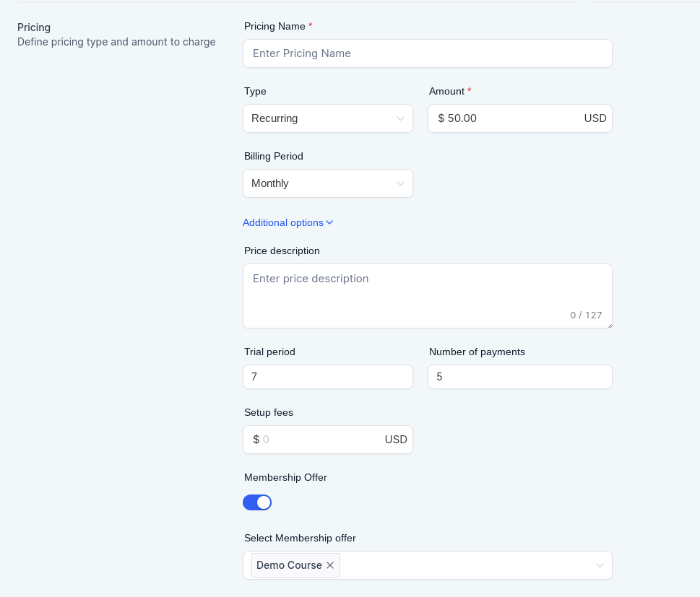Click the USD suffix in Amount field
700x597 pixels.
tap(595, 118)
